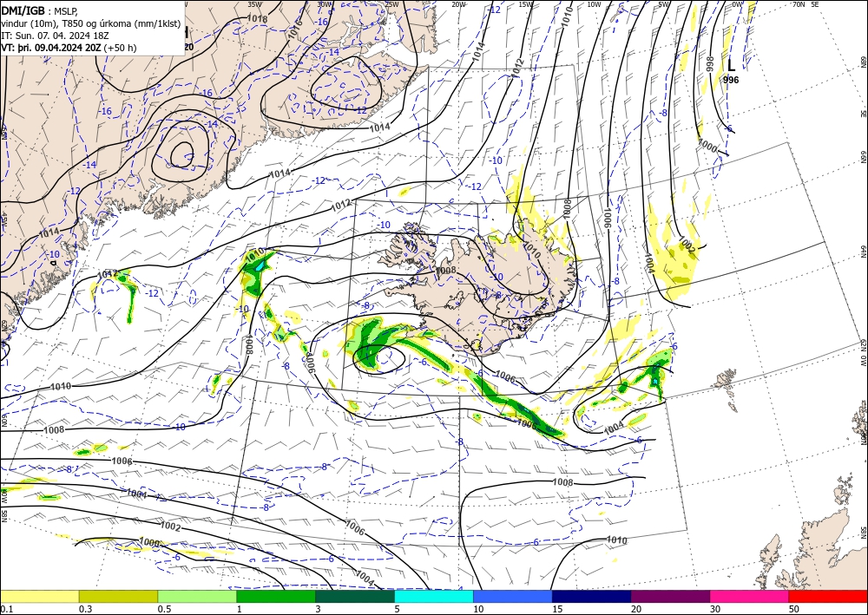Select the green 1–3 legend swatch

(276, 596)
